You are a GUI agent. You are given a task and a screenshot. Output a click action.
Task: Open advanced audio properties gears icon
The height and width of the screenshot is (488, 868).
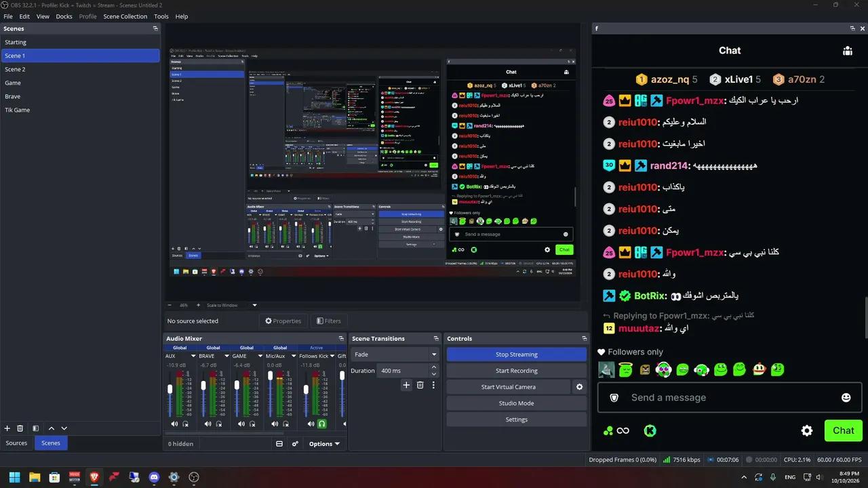point(296,444)
